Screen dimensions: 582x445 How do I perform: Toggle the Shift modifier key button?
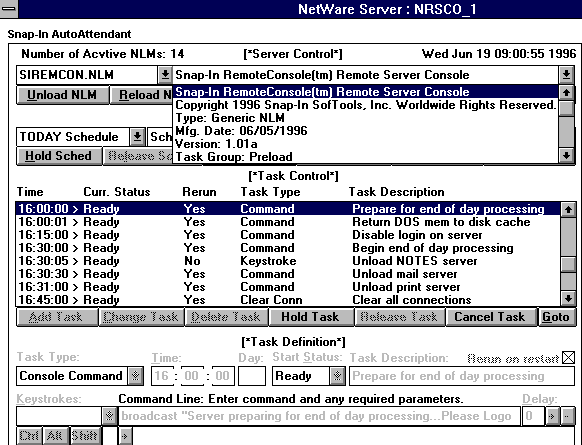click(x=85, y=435)
